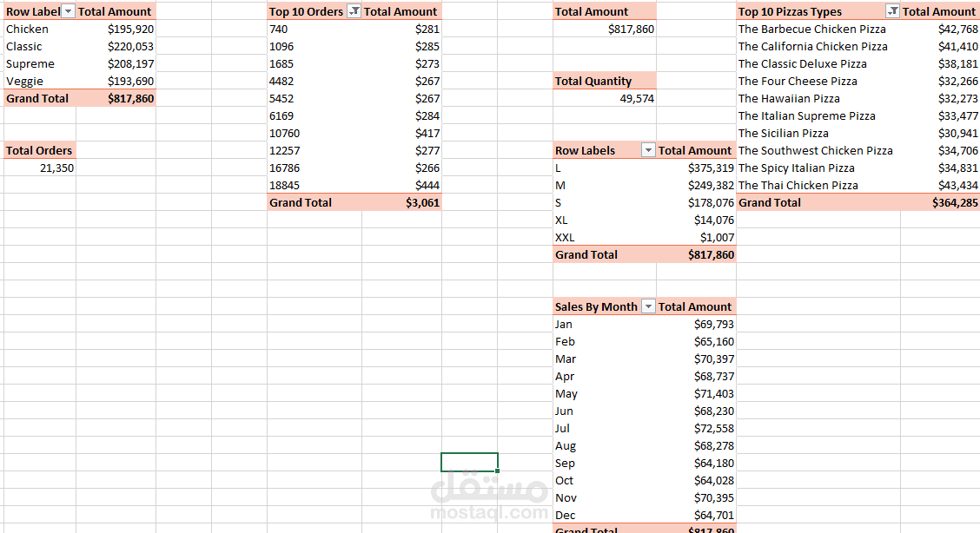The image size is (980, 533).
Task: Select the Total Quantity header cell
Action: [x=605, y=81]
